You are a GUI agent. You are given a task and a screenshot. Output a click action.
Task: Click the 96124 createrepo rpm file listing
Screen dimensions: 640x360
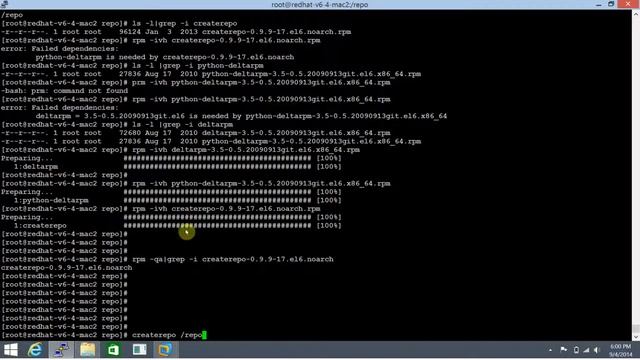(x=176, y=32)
